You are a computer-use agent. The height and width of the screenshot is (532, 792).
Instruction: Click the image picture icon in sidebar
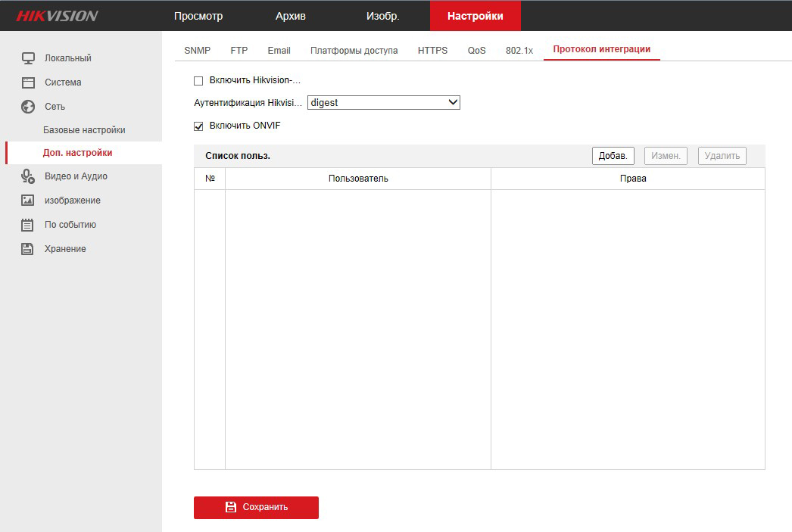coord(28,201)
